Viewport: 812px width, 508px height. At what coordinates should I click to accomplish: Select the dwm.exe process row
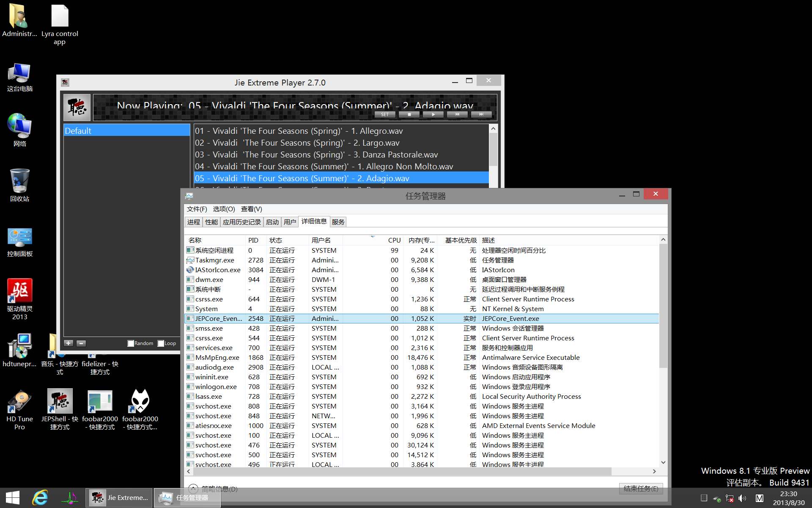pos(422,279)
